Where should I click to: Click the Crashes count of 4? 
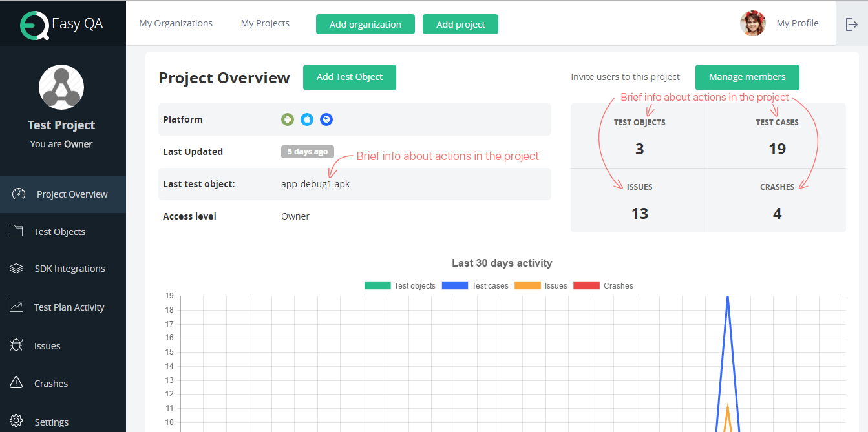tap(778, 214)
